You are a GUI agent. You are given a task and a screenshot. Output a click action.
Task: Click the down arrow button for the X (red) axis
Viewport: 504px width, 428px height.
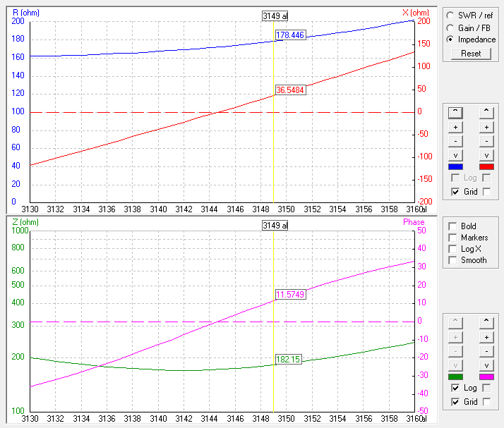click(x=486, y=155)
